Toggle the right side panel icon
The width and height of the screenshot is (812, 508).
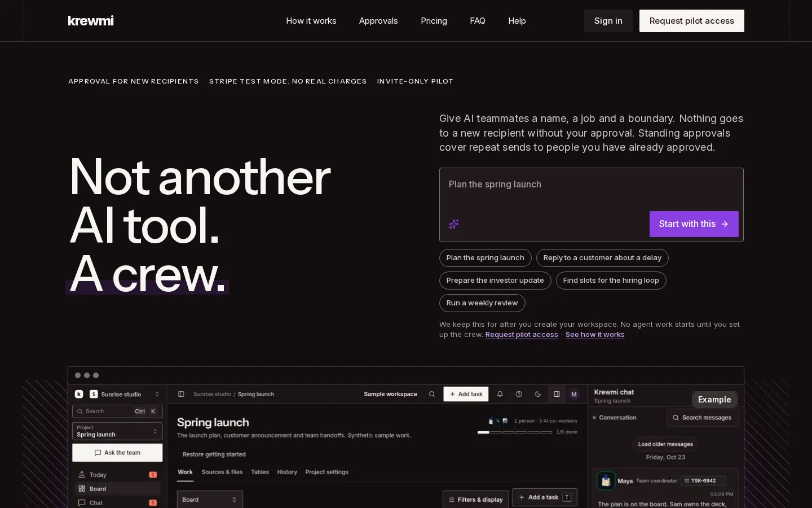click(557, 394)
